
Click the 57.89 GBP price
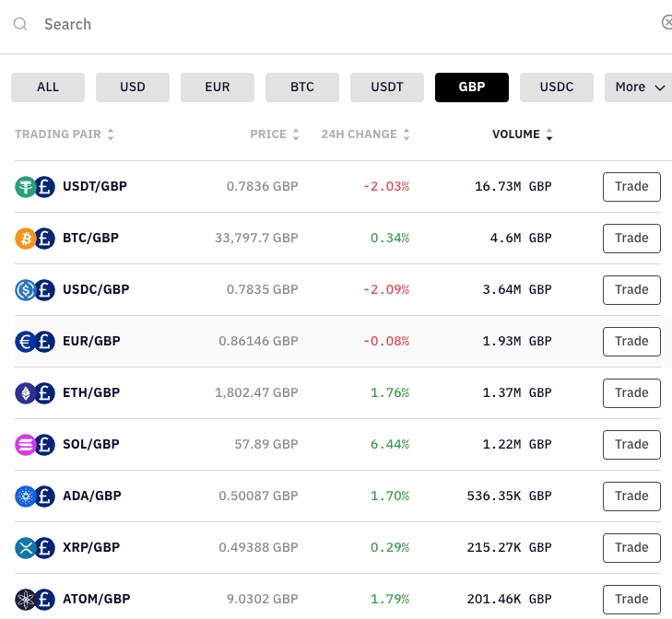click(x=266, y=444)
